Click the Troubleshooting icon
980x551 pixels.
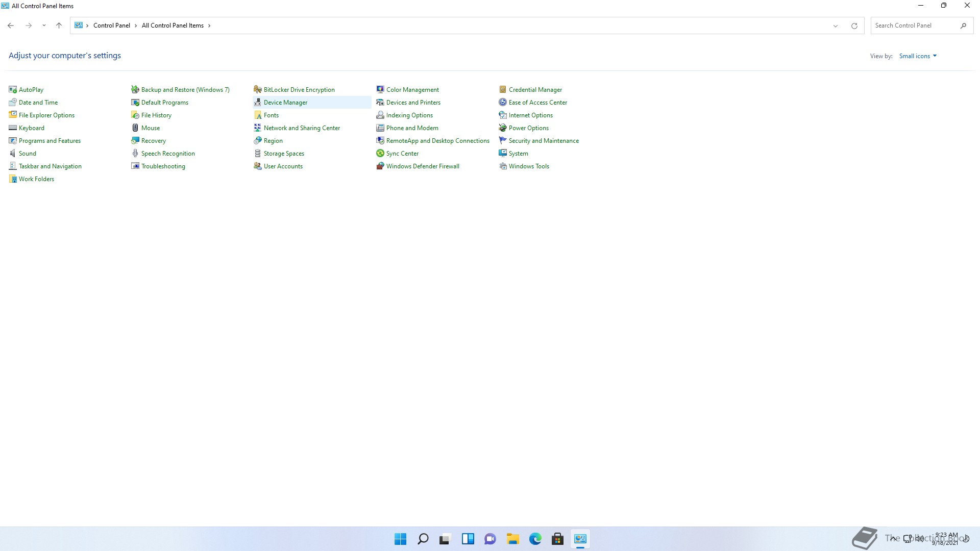coord(135,166)
